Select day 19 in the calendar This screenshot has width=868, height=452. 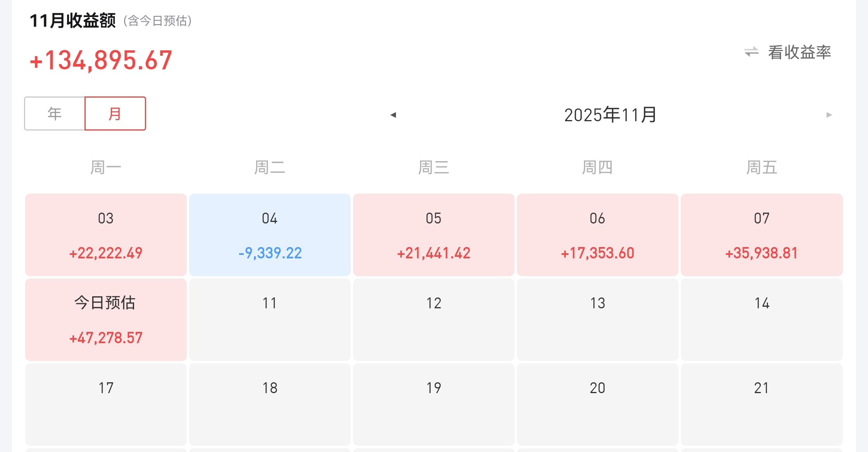tap(434, 404)
